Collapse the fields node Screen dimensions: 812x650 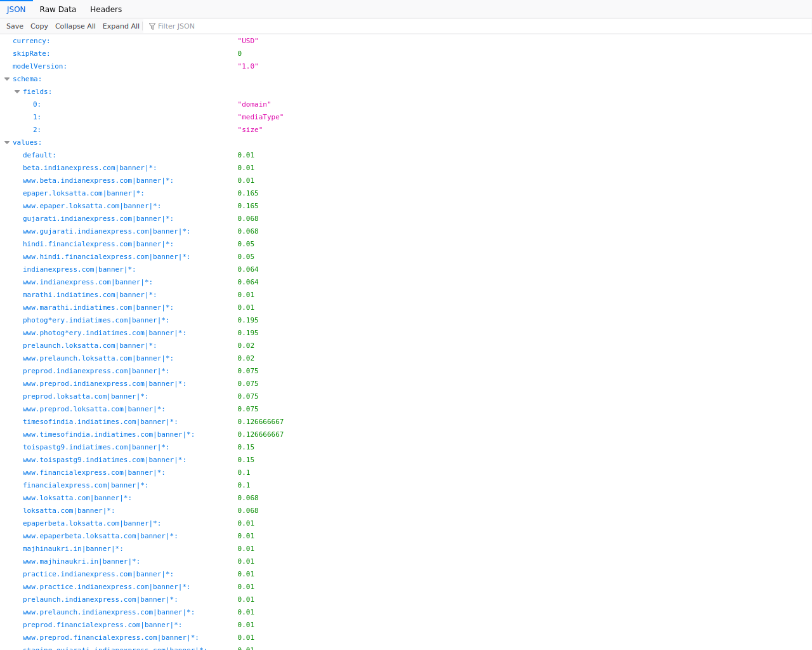pyautogui.click(x=17, y=91)
